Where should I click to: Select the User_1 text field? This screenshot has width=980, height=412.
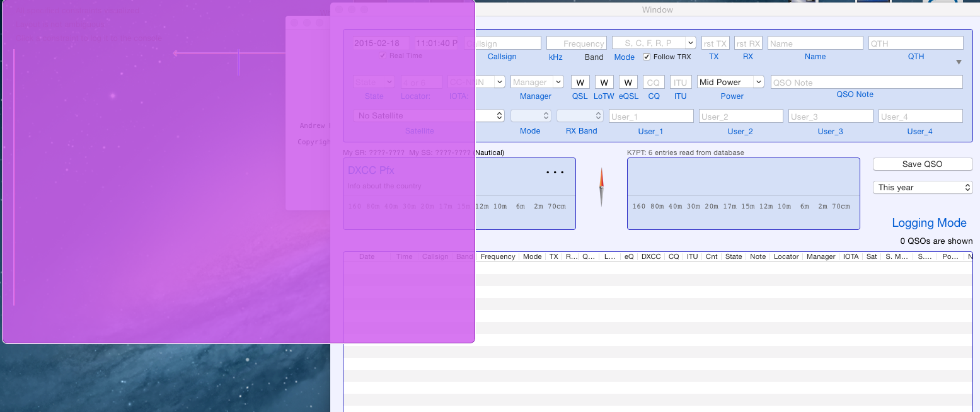(x=650, y=117)
